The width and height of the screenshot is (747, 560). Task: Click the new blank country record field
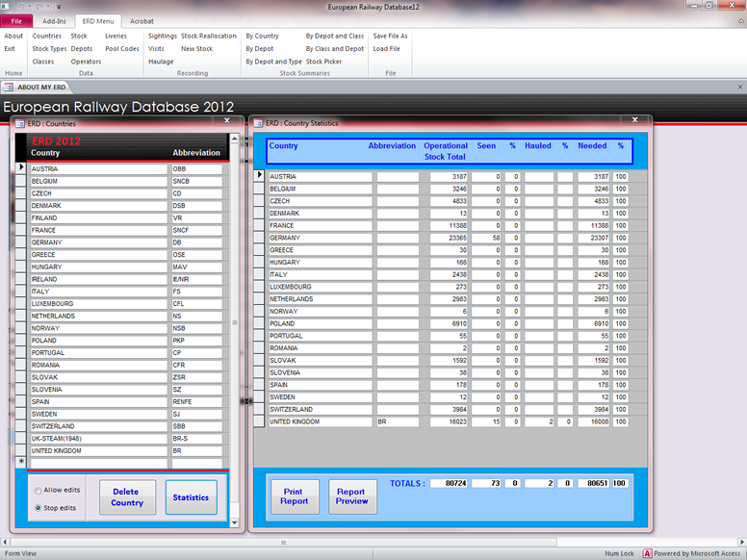pos(98,463)
